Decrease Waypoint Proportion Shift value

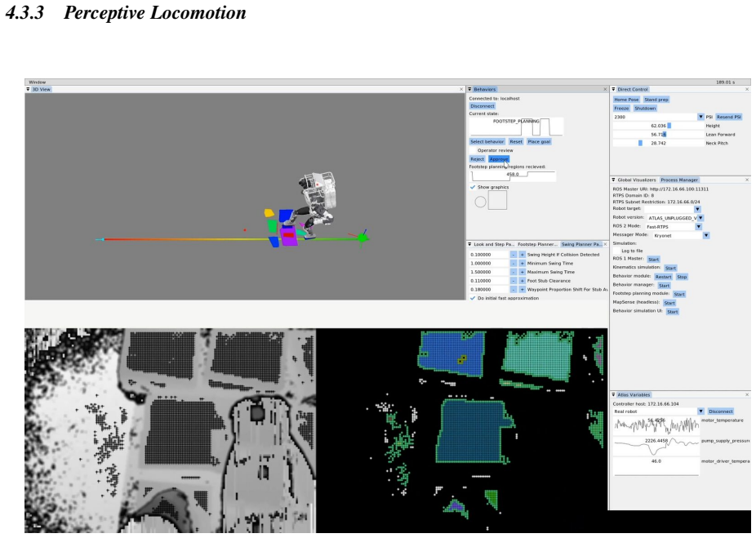click(x=514, y=289)
